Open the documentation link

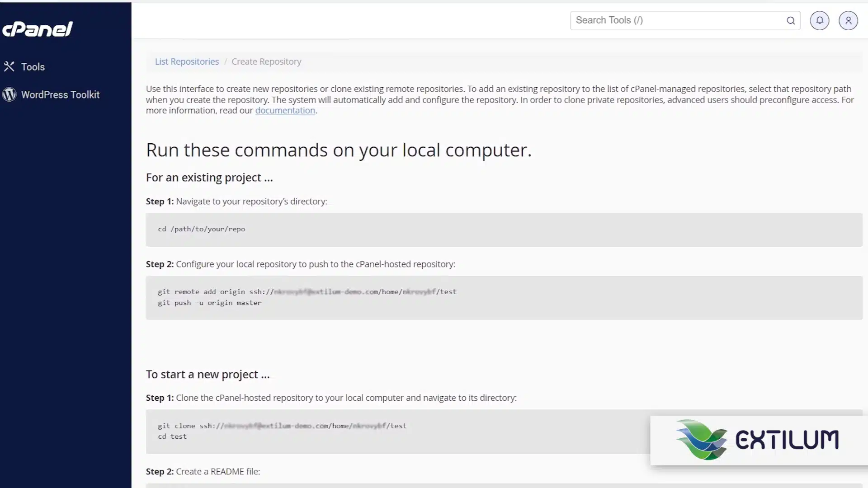pos(285,110)
